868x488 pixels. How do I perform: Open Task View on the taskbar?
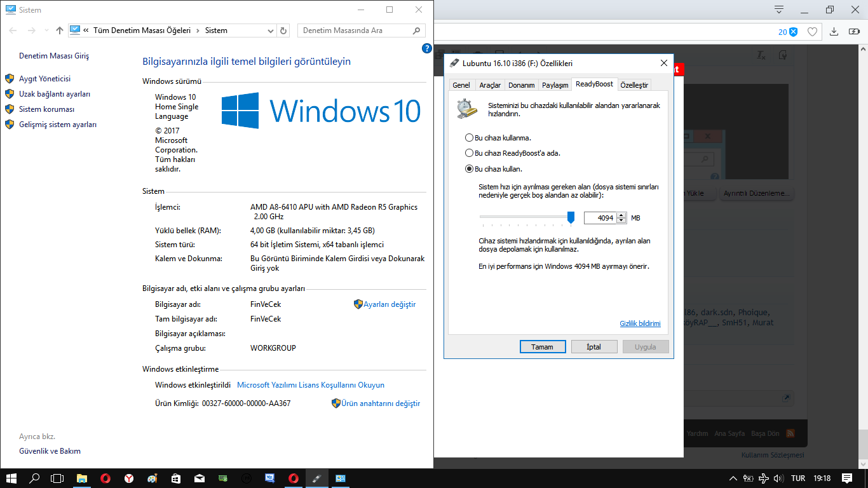pyautogui.click(x=58, y=478)
